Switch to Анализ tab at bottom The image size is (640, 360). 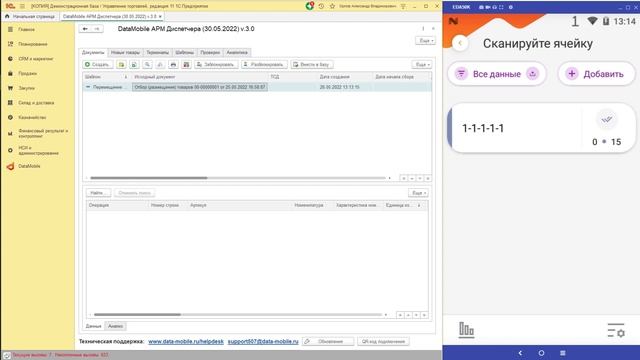click(x=116, y=326)
